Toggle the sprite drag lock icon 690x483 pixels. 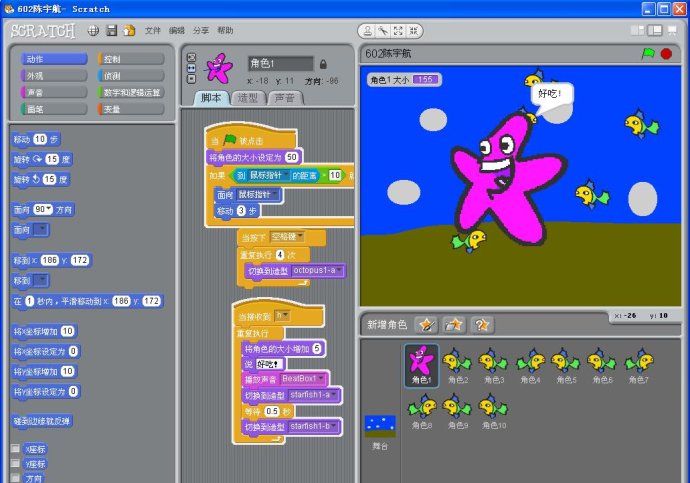(323, 64)
